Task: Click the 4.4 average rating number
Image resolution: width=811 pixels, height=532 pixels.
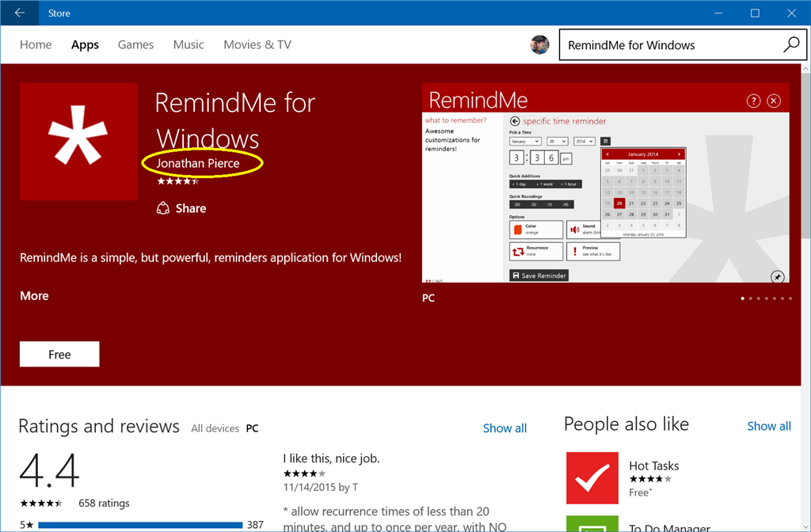Action: (49, 470)
